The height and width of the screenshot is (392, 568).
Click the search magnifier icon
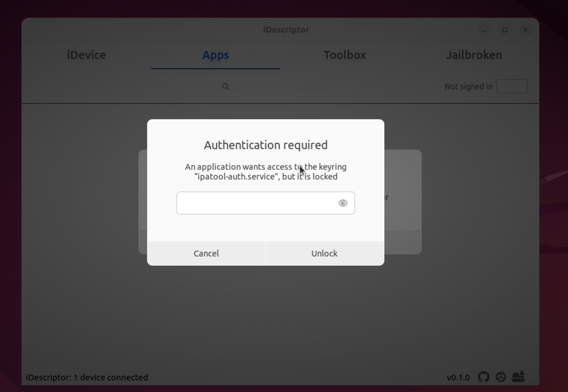point(225,87)
